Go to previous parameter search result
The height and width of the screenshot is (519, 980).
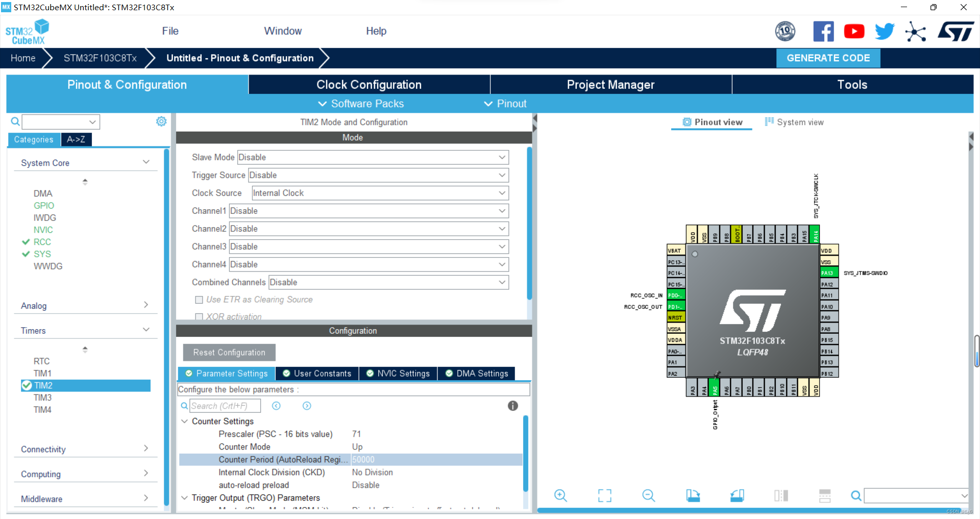[x=276, y=406]
